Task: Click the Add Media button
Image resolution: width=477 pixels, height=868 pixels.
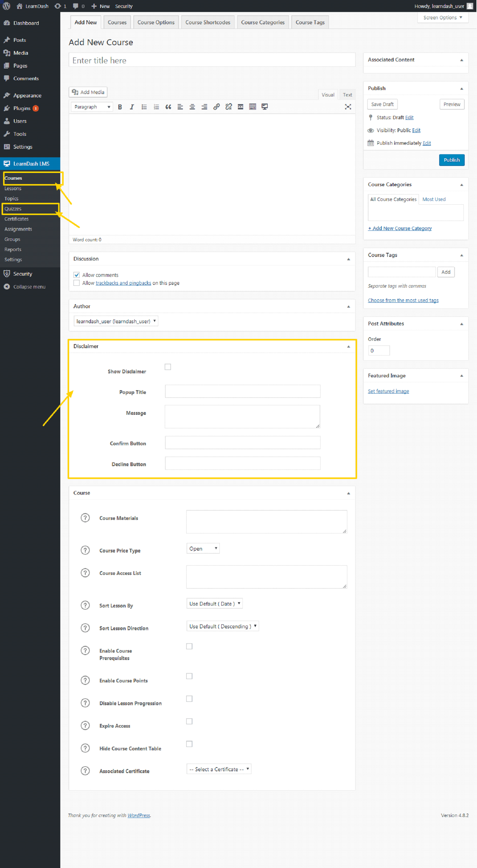Action: 88,92
